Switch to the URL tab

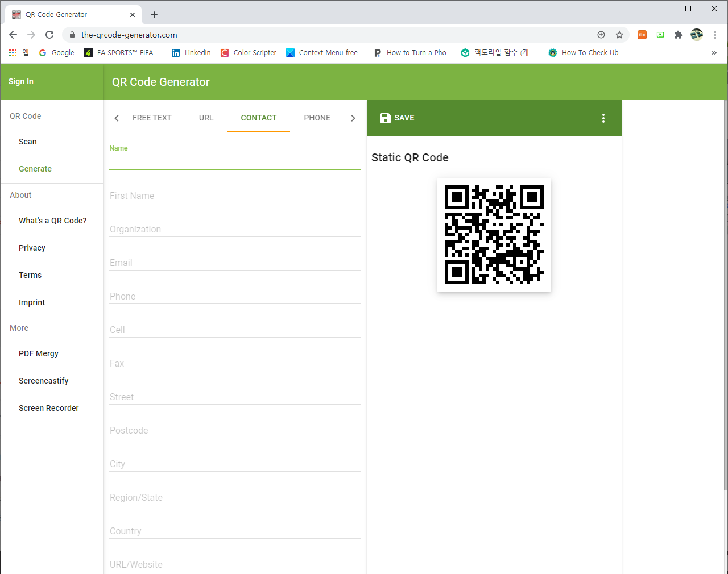coord(206,118)
